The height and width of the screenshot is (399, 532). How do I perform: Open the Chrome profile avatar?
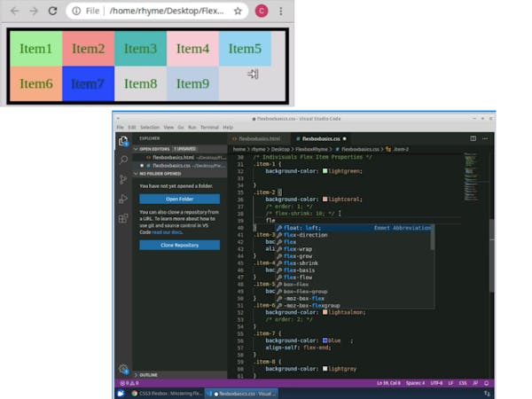[x=262, y=12]
